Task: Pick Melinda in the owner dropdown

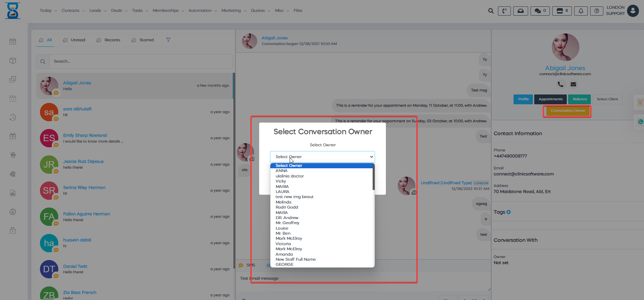Action: [x=283, y=202]
